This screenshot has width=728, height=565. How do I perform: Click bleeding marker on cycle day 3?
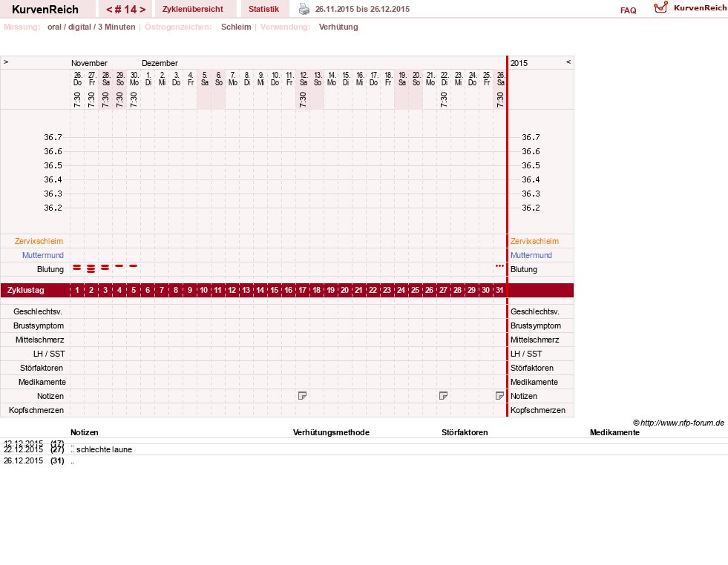(105, 267)
